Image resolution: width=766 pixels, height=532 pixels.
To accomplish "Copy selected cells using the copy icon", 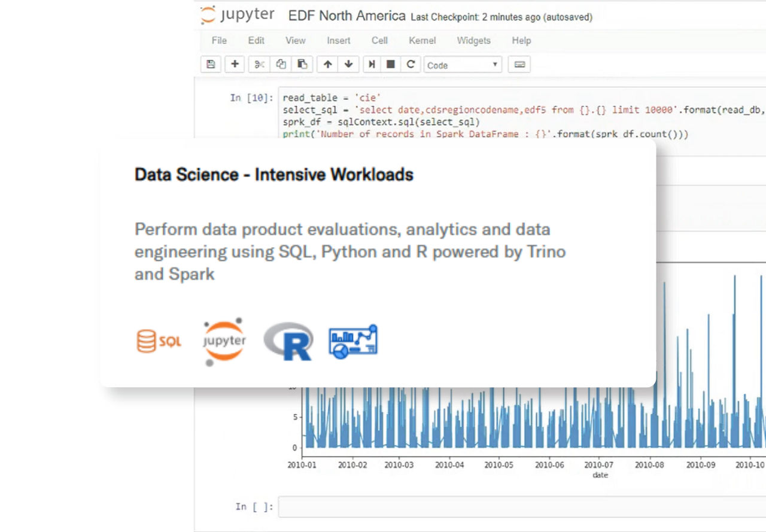I will (x=281, y=65).
